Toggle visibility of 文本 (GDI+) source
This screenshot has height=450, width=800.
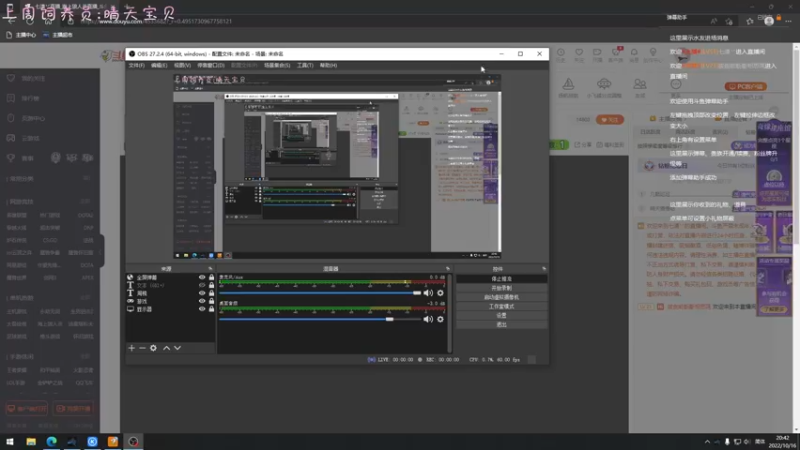pyautogui.click(x=202, y=285)
